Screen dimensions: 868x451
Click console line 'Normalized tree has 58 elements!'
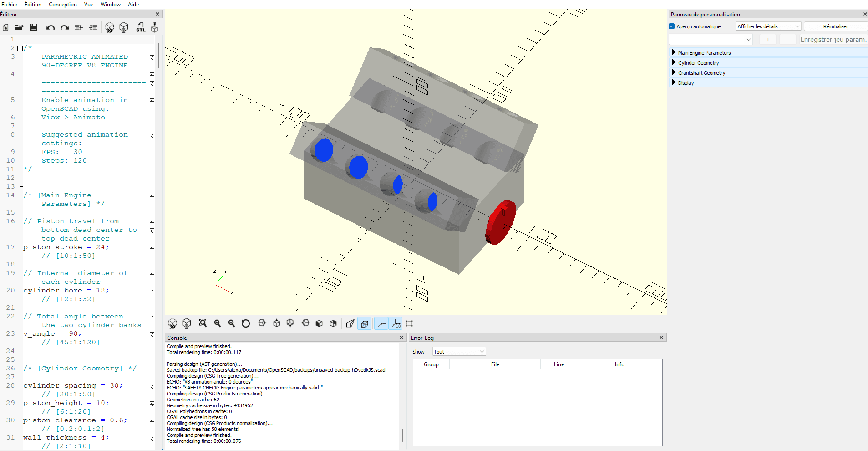point(203,429)
